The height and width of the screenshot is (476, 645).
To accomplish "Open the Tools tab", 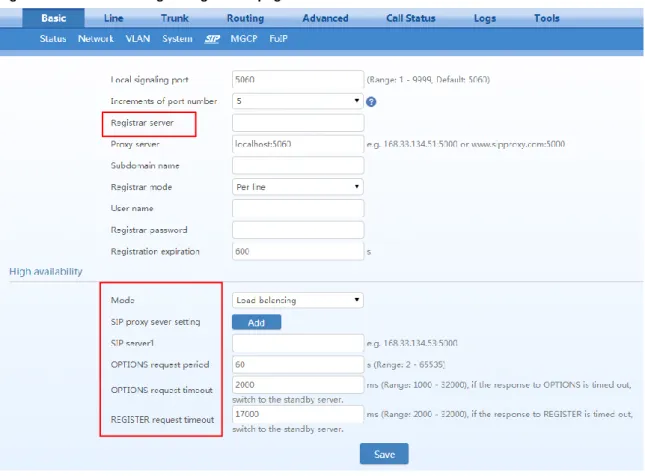I will pyautogui.click(x=547, y=18).
